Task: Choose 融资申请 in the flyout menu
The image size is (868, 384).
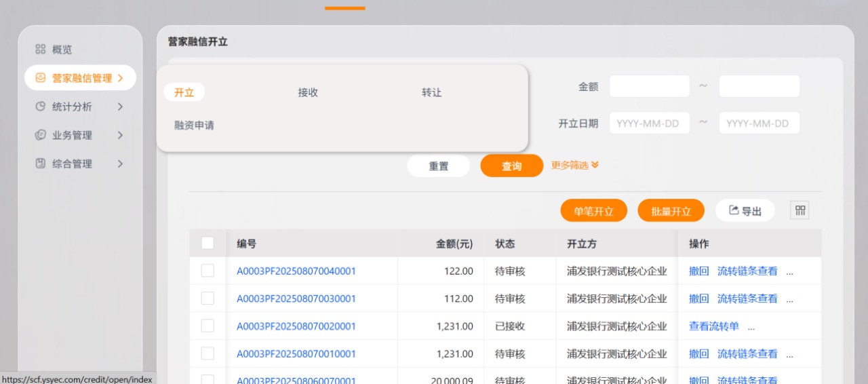Action: pos(194,125)
